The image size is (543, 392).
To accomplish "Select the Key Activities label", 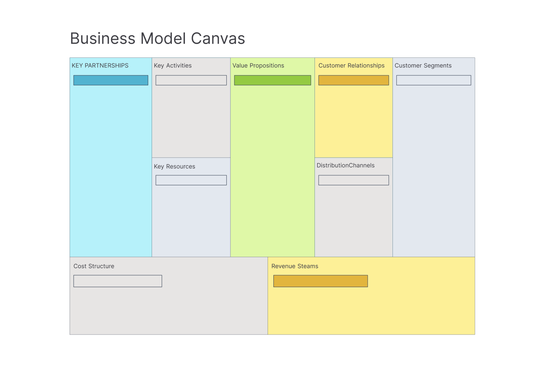I will pos(173,65).
